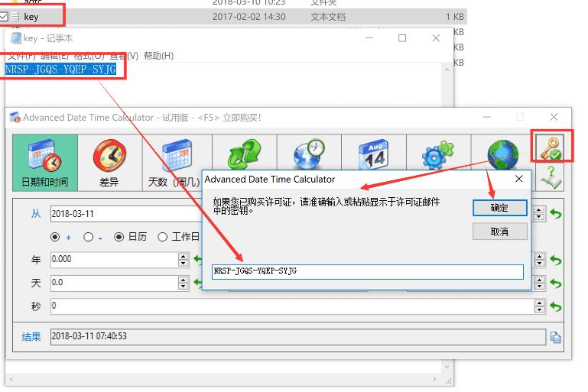Image resolution: width=588 pixels, height=392 pixels.
Task: Select the + add radio button
Action: (x=55, y=237)
